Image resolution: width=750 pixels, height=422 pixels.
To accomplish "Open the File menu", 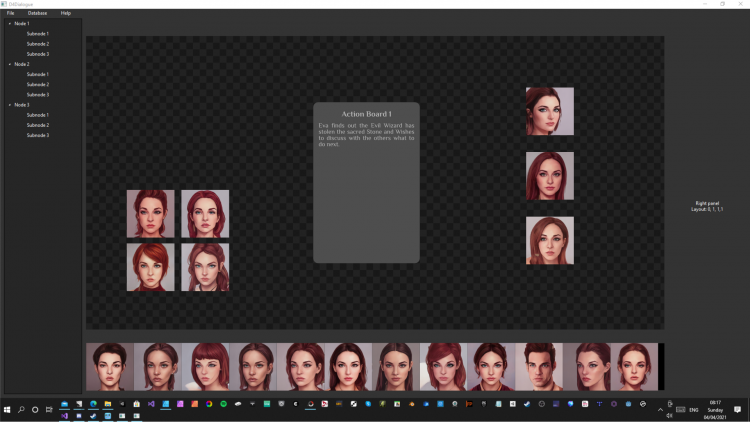I will (x=10, y=13).
